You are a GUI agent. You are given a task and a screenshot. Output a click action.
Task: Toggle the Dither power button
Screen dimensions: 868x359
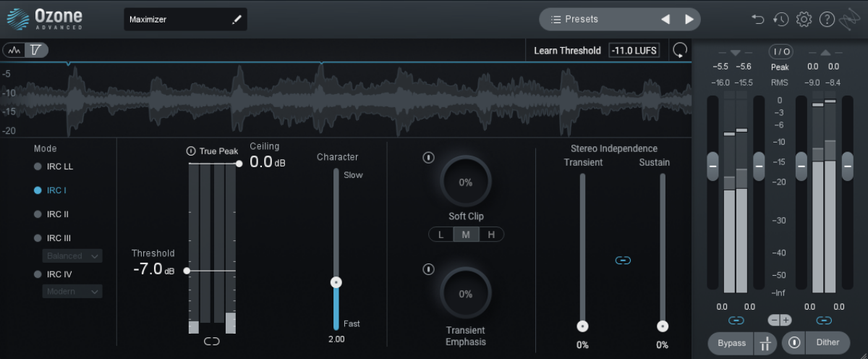(x=794, y=343)
